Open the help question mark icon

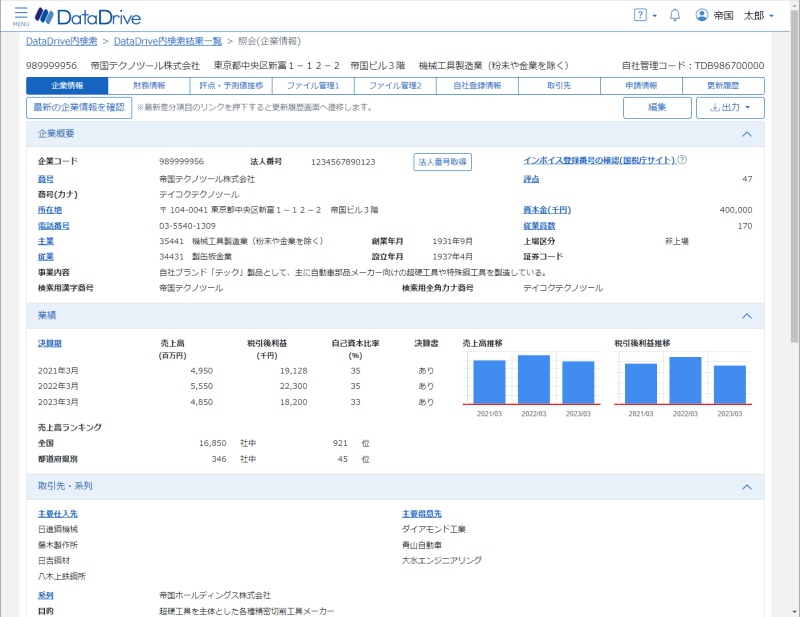[x=640, y=15]
